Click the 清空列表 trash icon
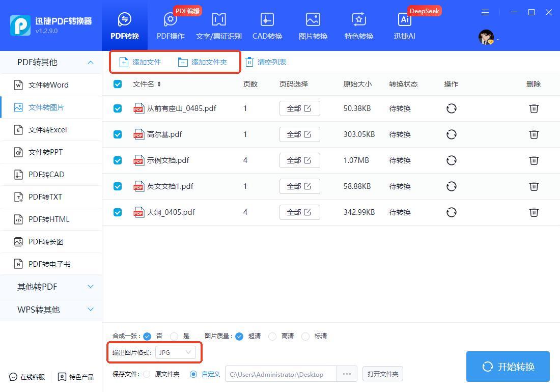Viewport: 560px width, 392px height. (x=249, y=62)
